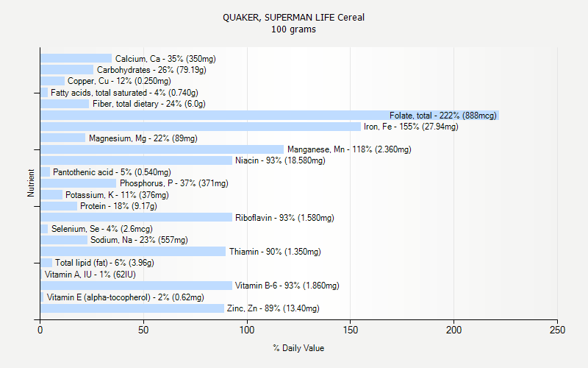Viewport: 588px width, 368px height.
Task: Click the '100 grams' subtitle
Action: pos(293,29)
